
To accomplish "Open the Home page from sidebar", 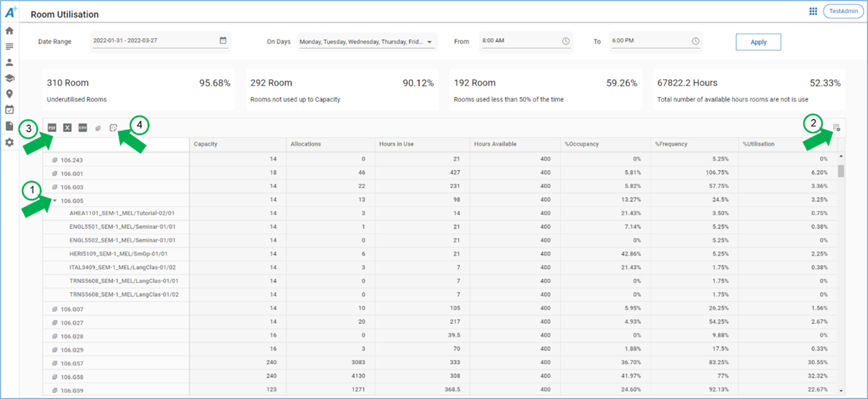I will (x=10, y=31).
